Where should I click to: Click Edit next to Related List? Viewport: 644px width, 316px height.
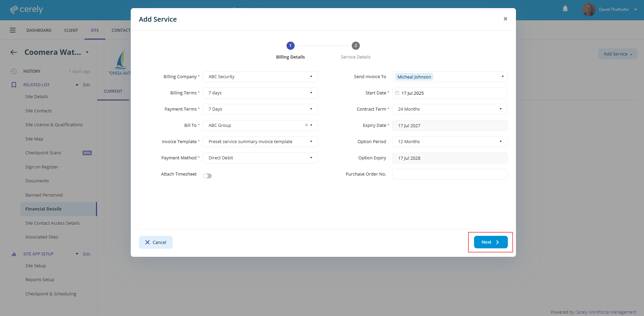(87, 85)
